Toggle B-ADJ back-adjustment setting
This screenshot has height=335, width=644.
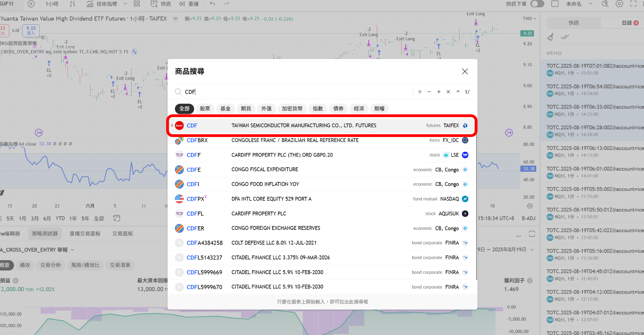tap(528, 218)
